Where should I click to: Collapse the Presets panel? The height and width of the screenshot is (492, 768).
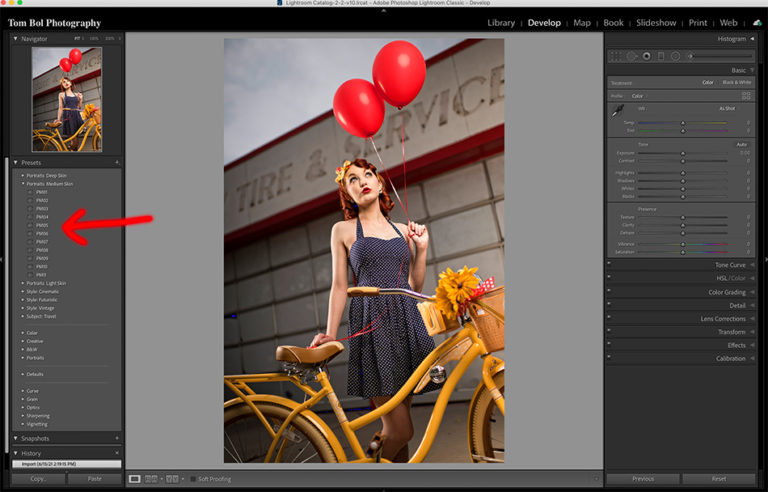(x=16, y=162)
